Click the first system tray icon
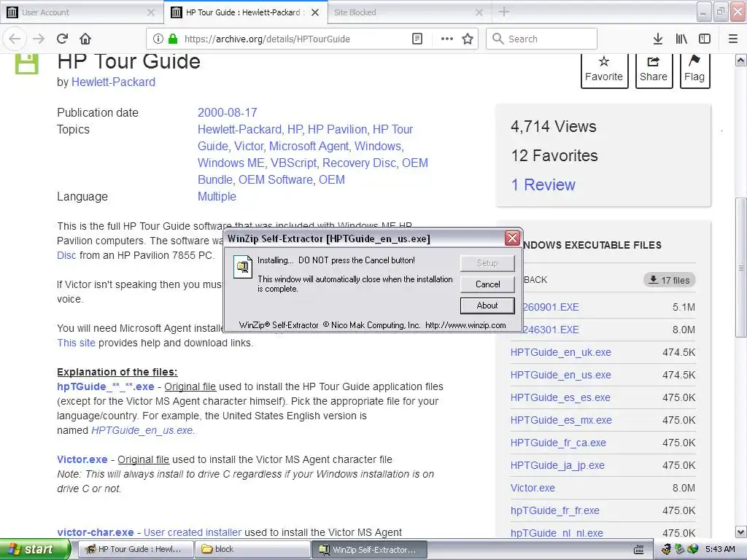The width and height of the screenshot is (747, 560). pyautogui.click(x=666, y=549)
